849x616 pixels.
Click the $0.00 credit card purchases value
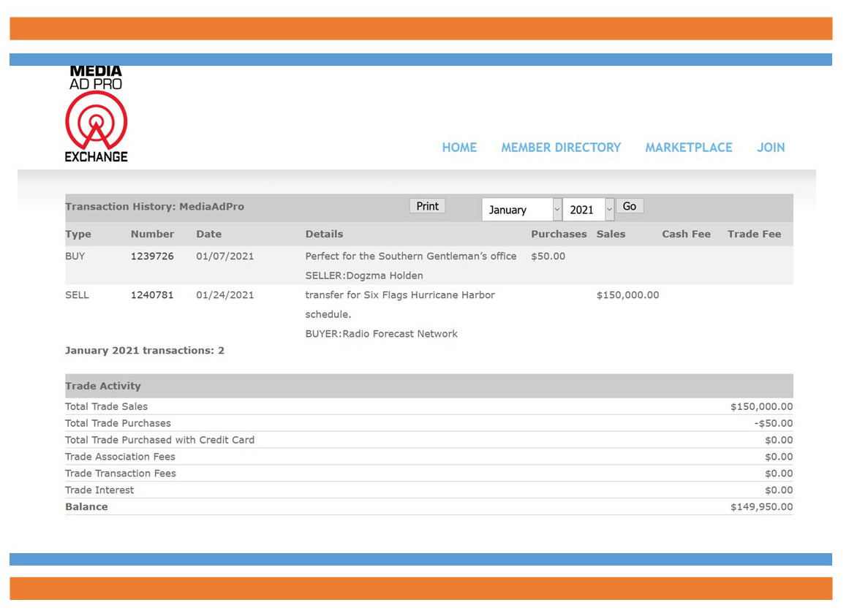[779, 440]
